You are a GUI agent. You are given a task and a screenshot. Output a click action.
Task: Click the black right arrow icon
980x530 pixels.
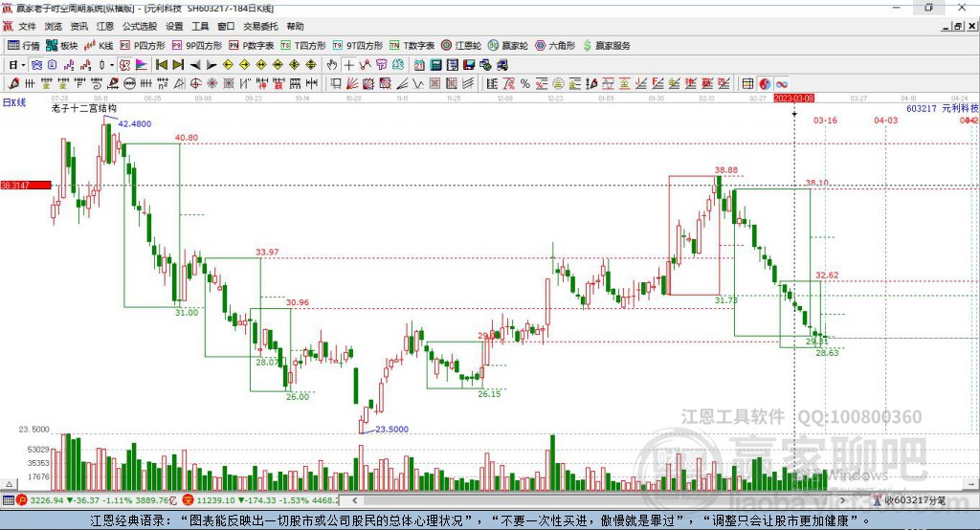tap(212, 65)
